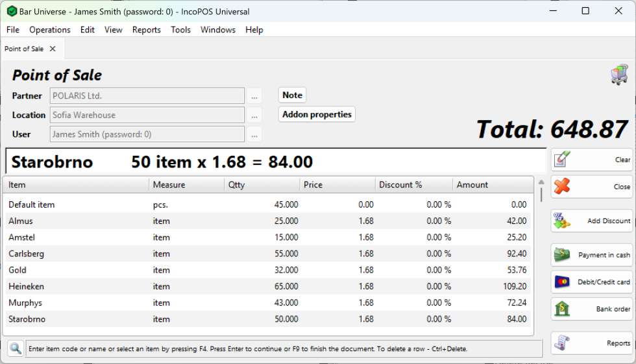Screen dimensions: 636x364
Task: Click the Amstel quantity 15.000
Action: pyautogui.click(x=286, y=237)
